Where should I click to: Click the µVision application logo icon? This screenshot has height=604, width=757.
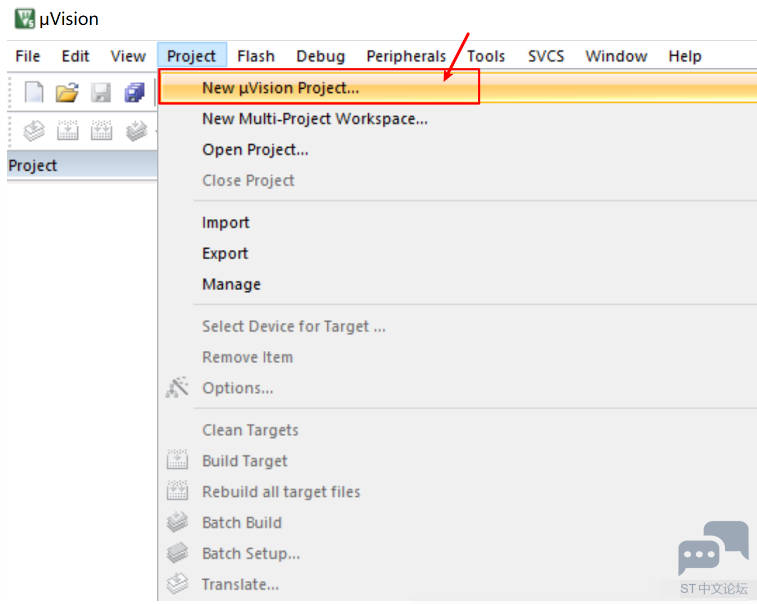(25, 19)
